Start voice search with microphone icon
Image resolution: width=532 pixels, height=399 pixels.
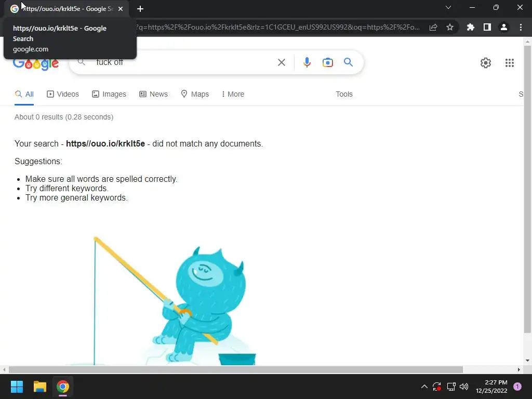click(307, 62)
